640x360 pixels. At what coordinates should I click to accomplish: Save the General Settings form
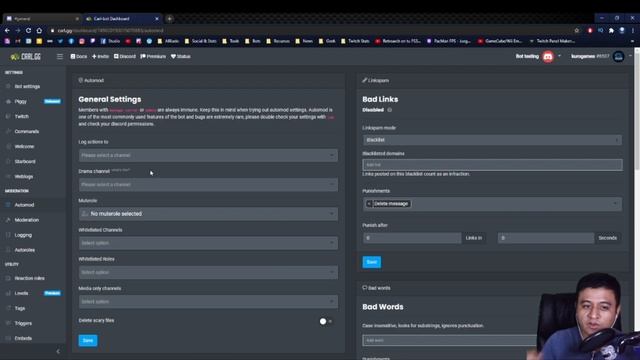88,340
